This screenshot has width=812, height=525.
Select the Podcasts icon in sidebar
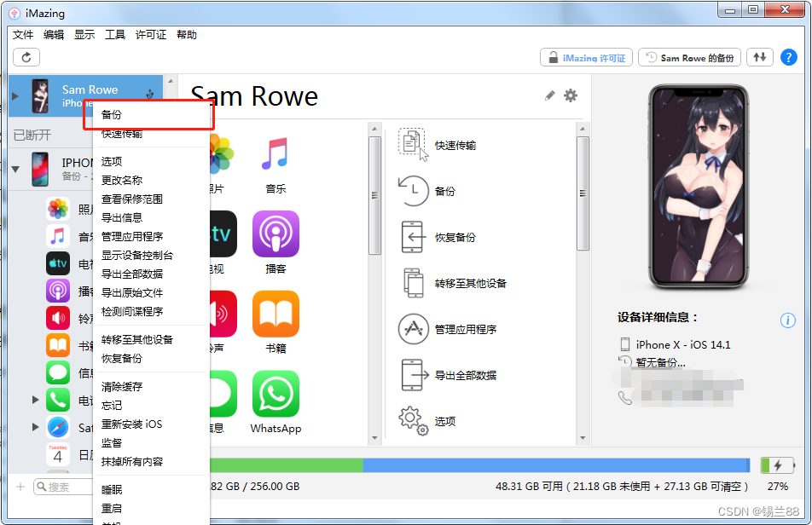tap(58, 291)
